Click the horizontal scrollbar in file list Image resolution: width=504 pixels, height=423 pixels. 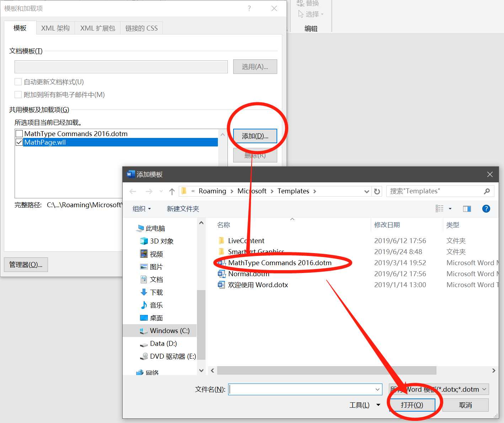point(327,370)
